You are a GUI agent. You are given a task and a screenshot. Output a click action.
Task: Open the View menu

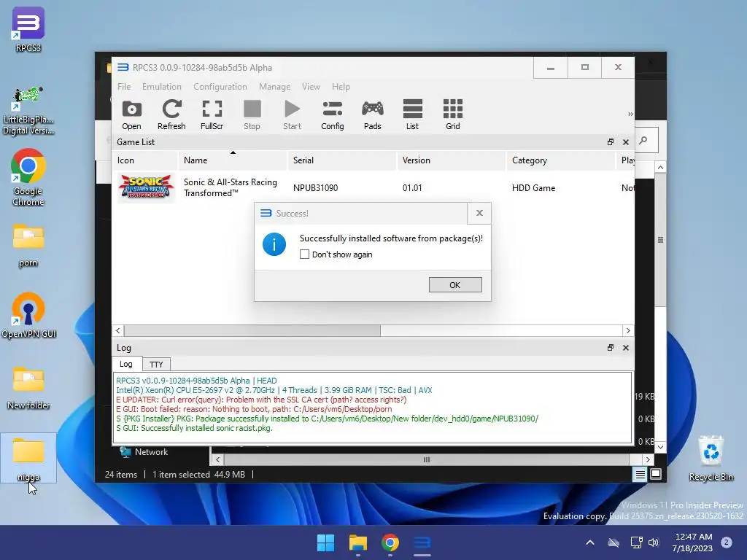point(311,87)
